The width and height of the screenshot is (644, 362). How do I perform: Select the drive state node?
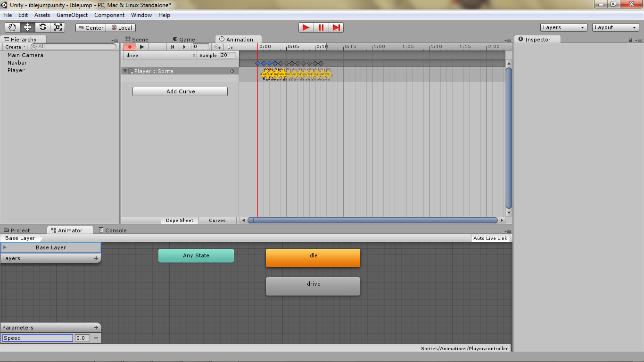coord(313,286)
